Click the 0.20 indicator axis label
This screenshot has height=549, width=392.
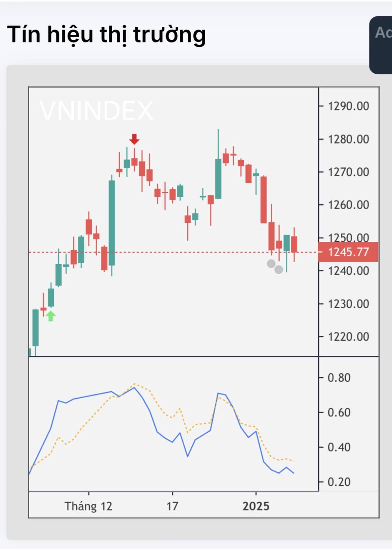(339, 482)
